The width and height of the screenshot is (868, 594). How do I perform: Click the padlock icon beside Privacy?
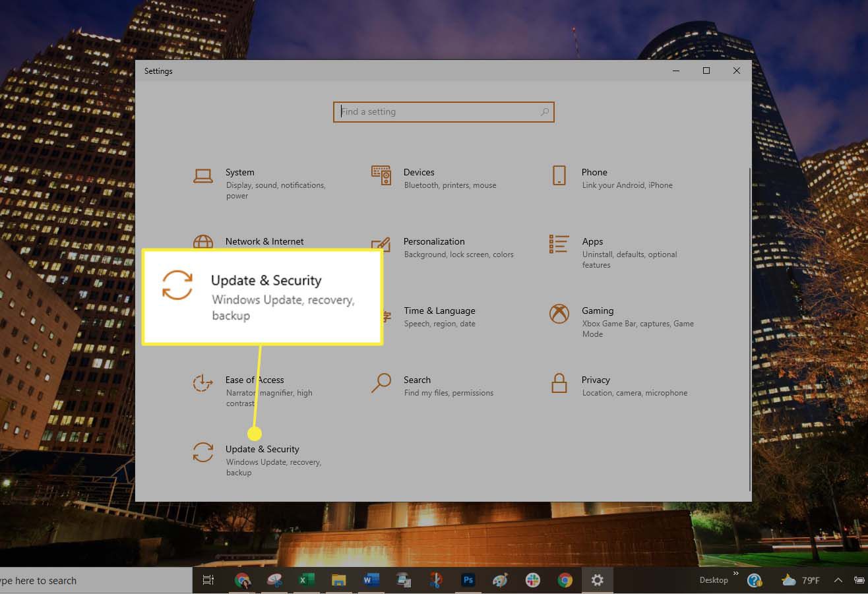click(x=559, y=383)
